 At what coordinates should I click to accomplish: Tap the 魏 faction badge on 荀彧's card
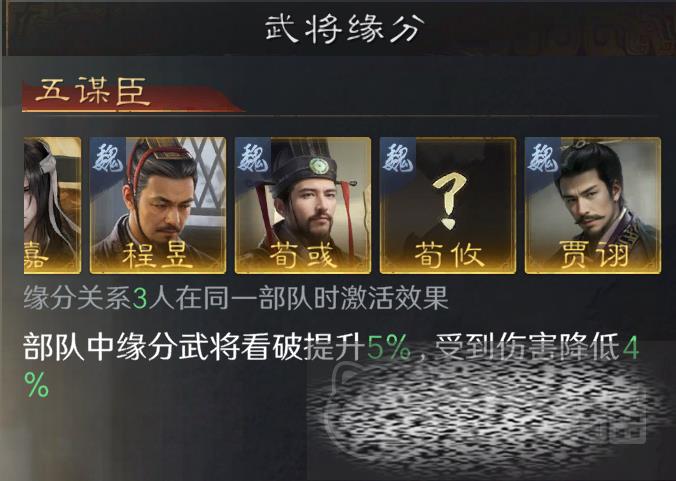pyautogui.click(x=253, y=159)
